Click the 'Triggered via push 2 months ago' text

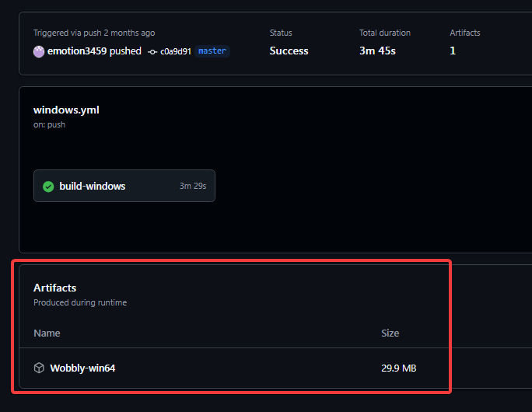click(x=94, y=33)
